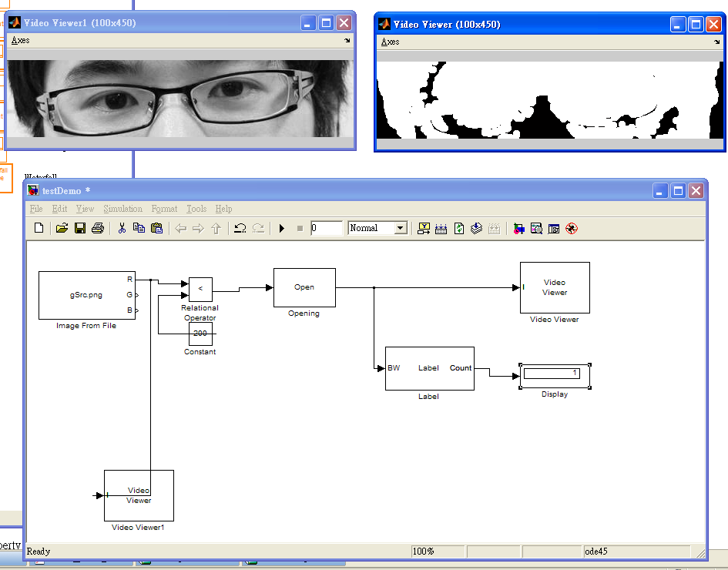Create a new model with the New icon
The height and width of the screenshot is (570, 728).
(x=39, y=228)
